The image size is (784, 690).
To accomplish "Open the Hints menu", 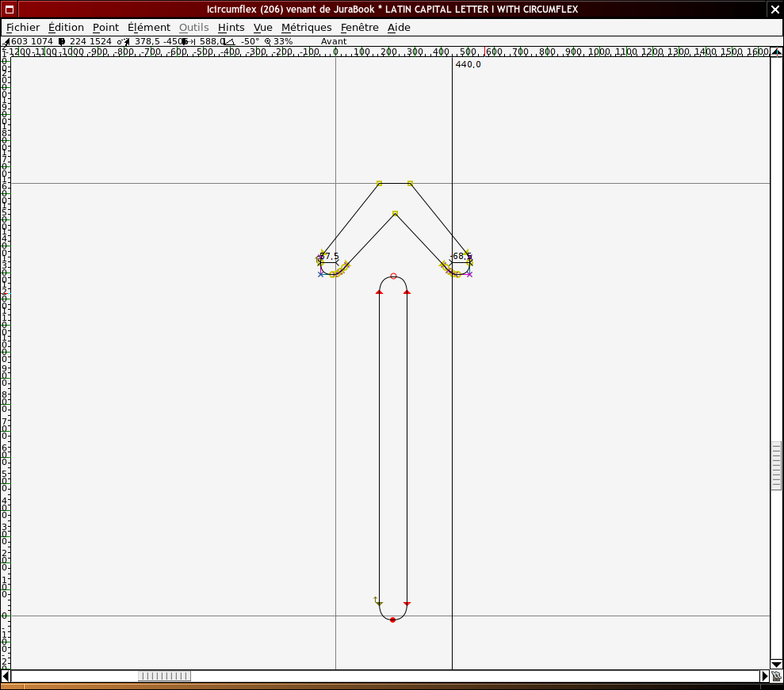I will click(x=231, y=28).
